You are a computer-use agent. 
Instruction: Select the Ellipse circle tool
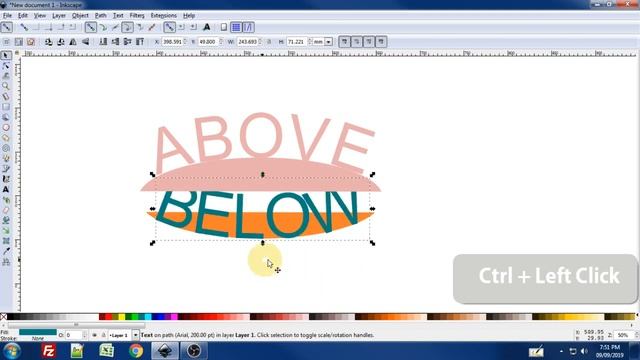(6, 127)
